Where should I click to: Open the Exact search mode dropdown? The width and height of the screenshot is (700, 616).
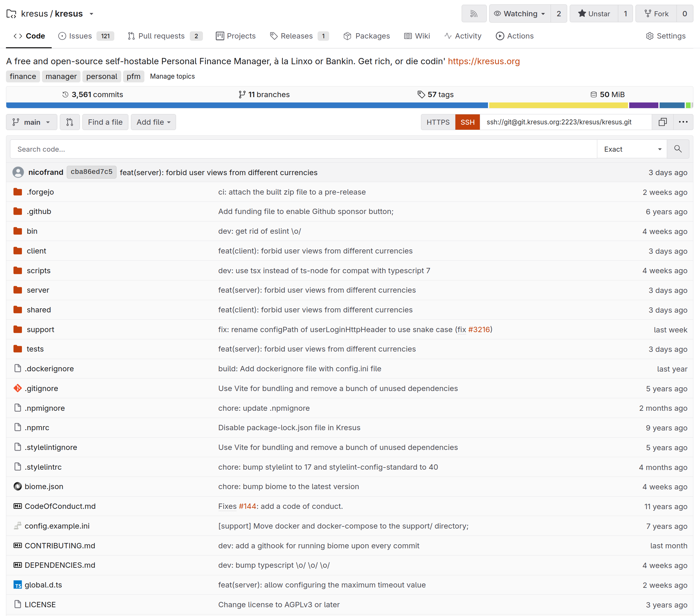click(632, 149)
